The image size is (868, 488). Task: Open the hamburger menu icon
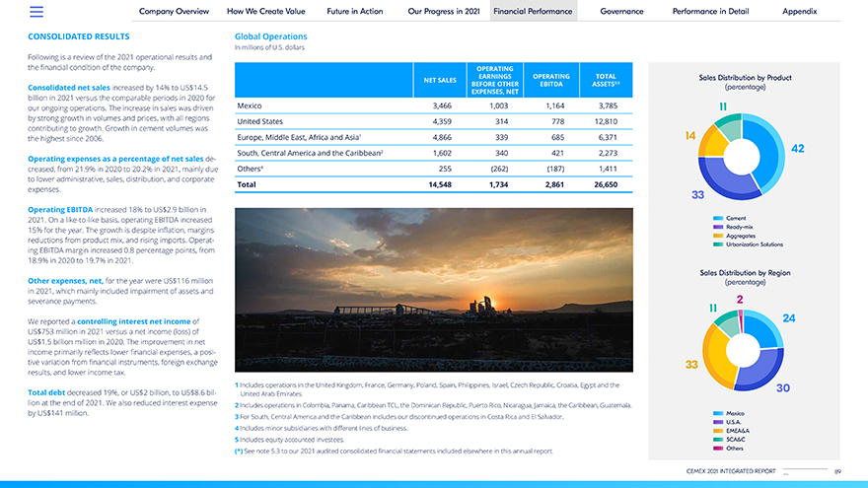pyautogui.click(x=36, y=12)
